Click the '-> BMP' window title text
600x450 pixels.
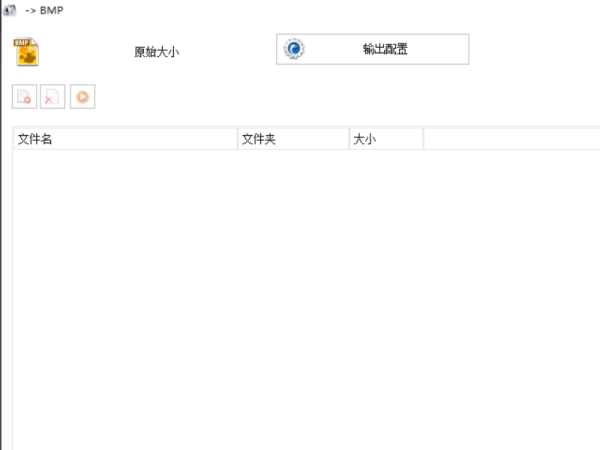(x=44, y=10)
